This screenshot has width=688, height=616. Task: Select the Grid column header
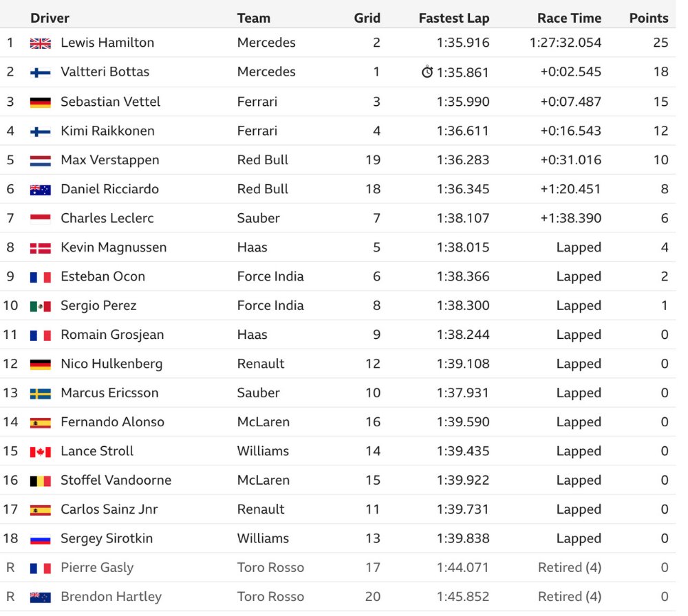(367, 18)
